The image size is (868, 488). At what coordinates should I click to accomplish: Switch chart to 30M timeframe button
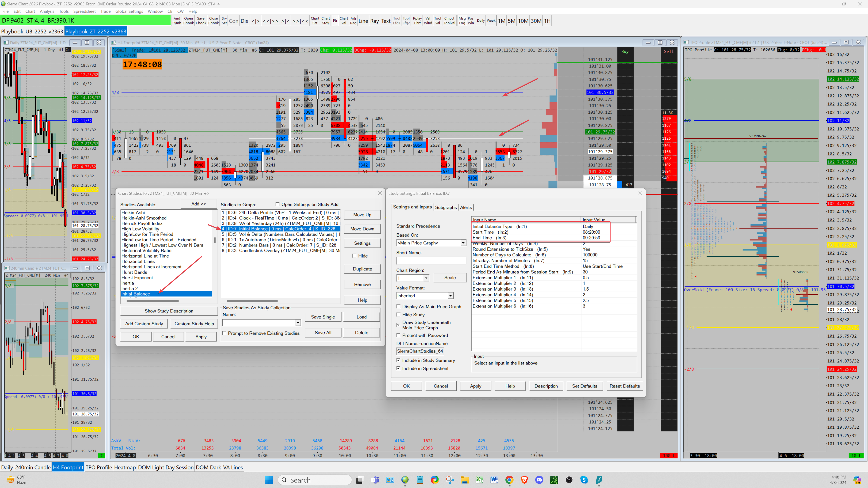coord(536,21)
